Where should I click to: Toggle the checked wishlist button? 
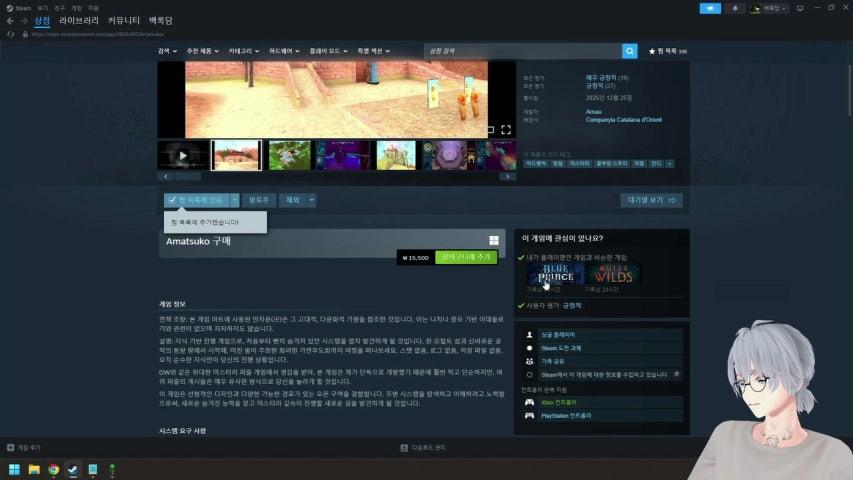tap(197, 200)
